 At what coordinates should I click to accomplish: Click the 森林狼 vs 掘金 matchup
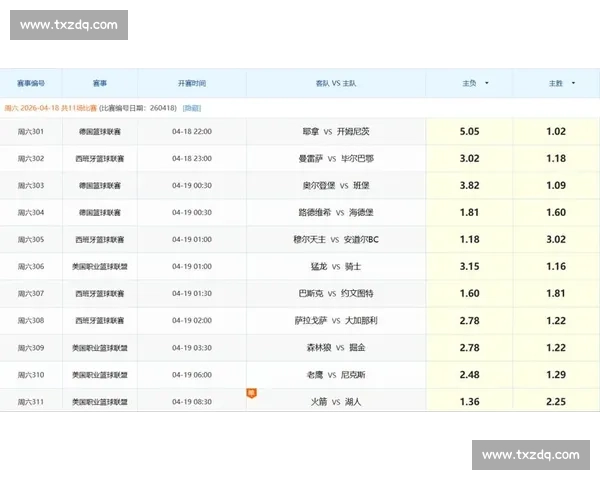(x=336, y=348)
